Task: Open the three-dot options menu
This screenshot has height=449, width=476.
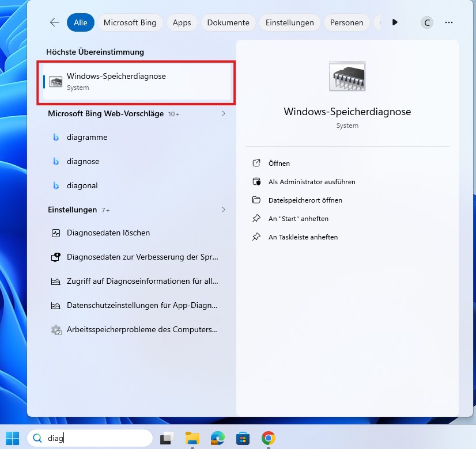Action: point(449,22)
